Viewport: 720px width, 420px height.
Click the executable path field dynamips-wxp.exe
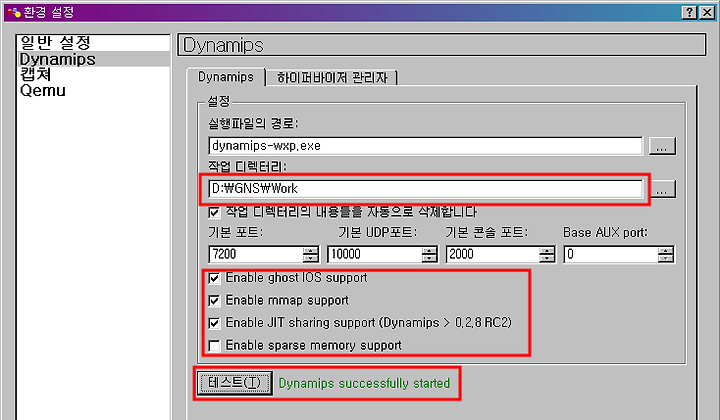coord(425,146)
